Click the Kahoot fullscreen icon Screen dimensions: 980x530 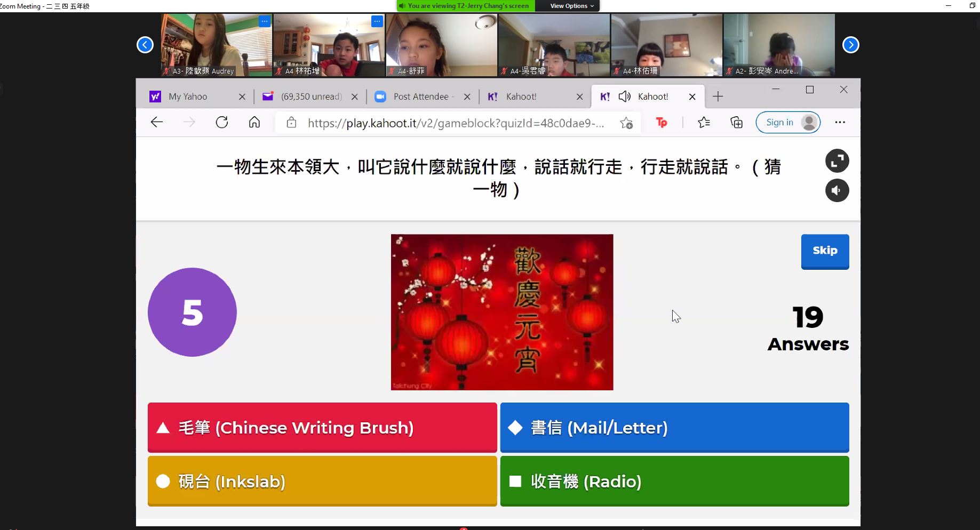[x=836, y=161]
